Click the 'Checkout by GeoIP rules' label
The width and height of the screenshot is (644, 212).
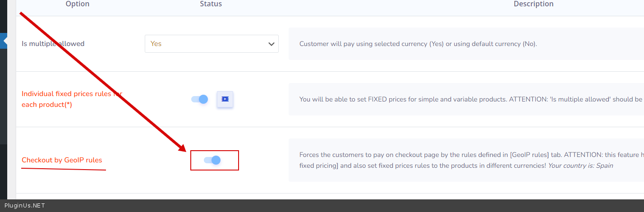click(x=62, y=160)
